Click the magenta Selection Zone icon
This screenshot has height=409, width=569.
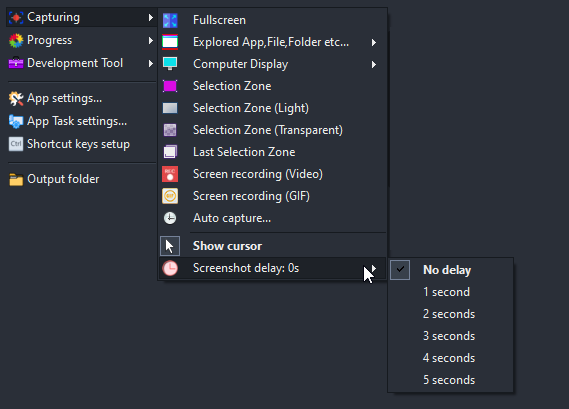click(170, 86)
